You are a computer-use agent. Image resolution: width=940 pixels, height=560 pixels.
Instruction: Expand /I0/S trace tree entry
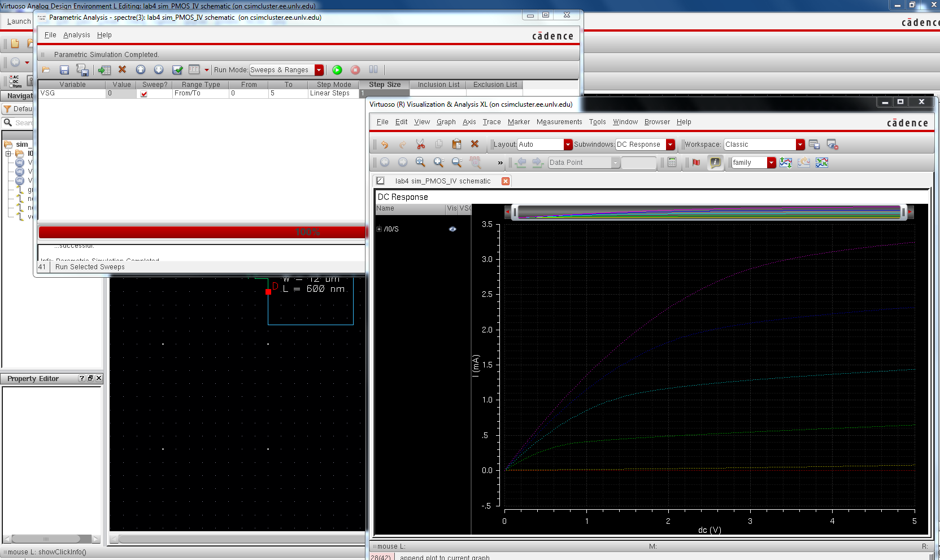click(379, 229)
